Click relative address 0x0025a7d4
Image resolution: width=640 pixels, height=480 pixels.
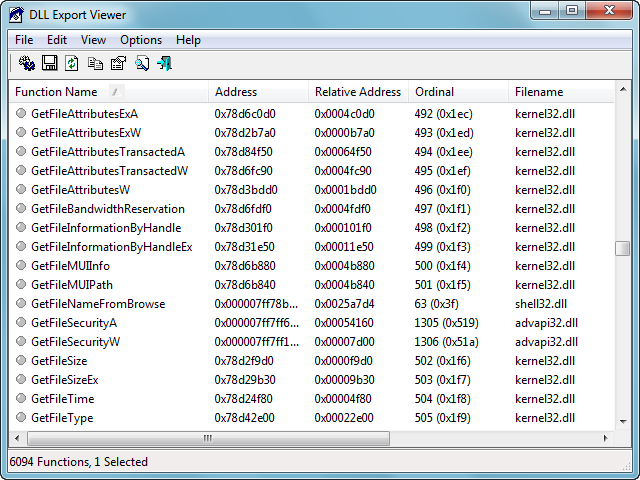pyautogui.click(x=344, y=304)
